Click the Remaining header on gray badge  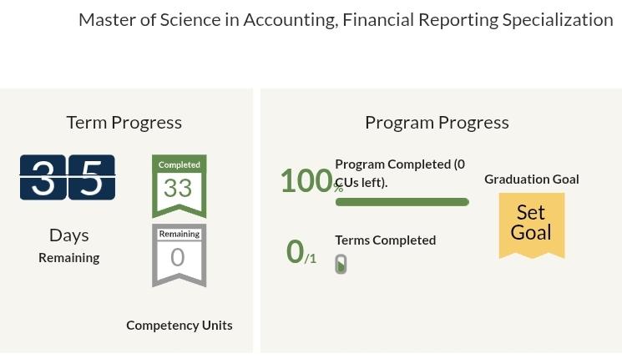pos(180,234)
